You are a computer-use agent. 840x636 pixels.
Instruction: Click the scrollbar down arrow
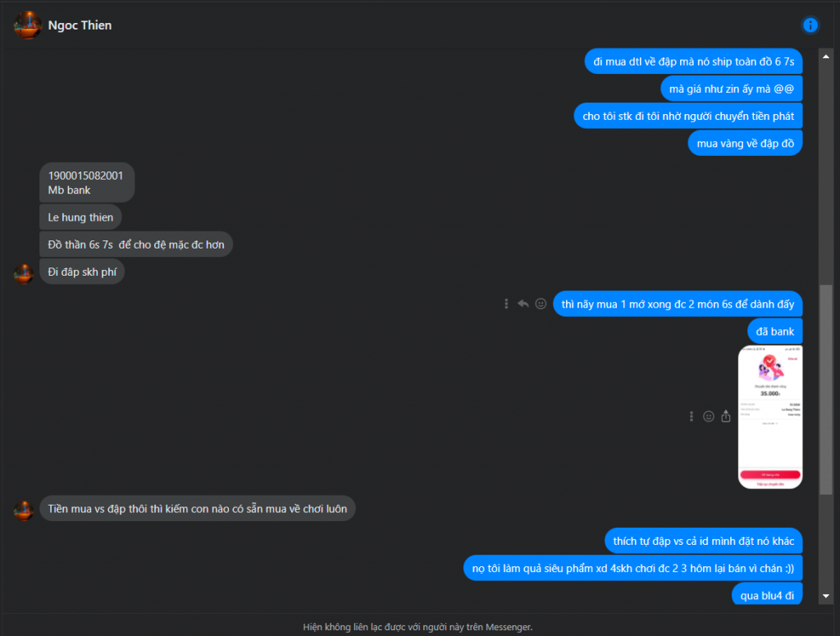click(825, 596)
